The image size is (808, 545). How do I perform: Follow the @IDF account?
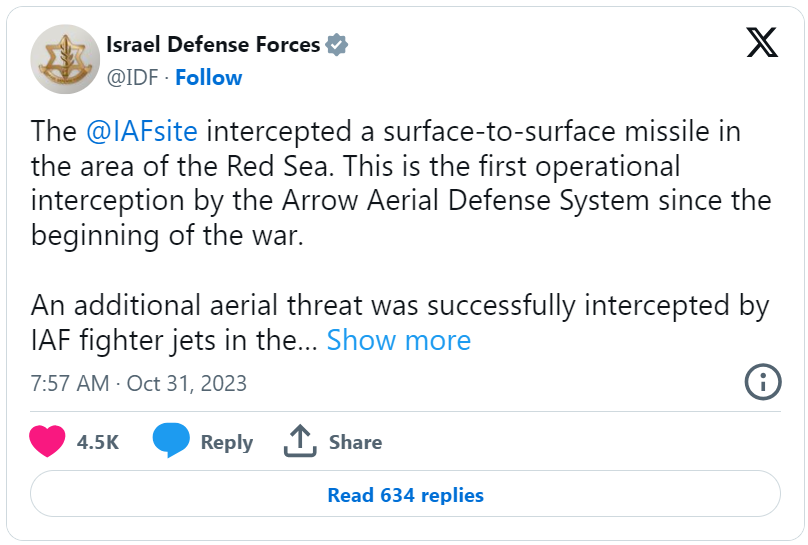208,78
